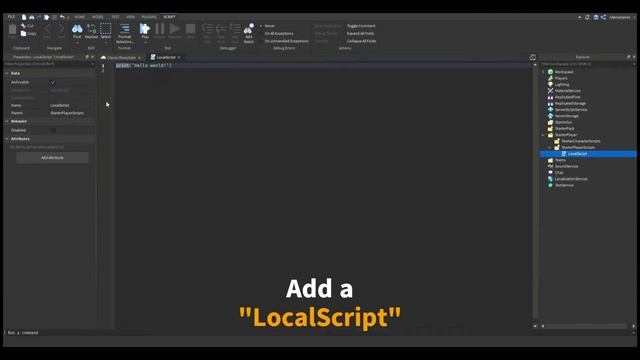Select StarterPack in the Explorer
This screenshot has height=360, width=640.
564,129
